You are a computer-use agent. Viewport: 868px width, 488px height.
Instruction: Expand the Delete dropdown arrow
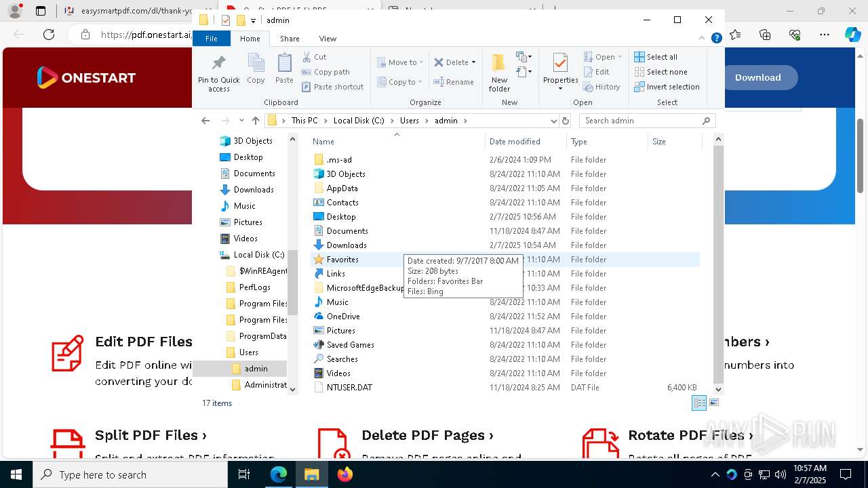pyautogui.click(x=473, y=62)
